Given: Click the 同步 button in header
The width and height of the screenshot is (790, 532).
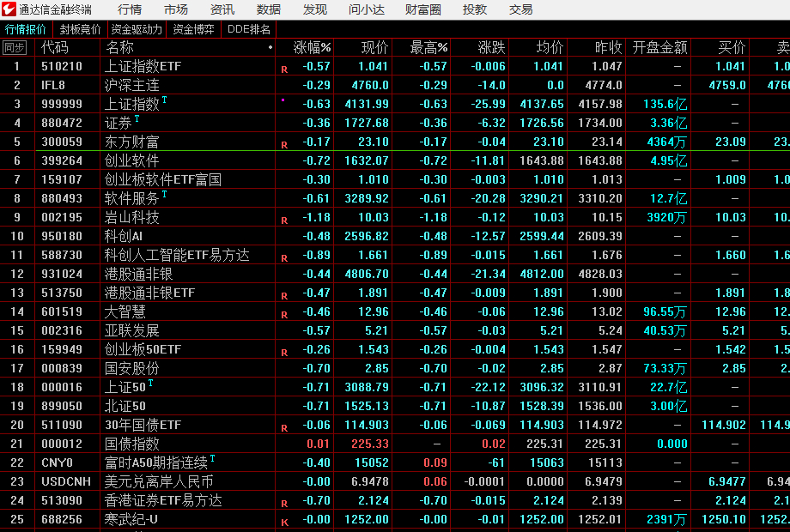Looking at the screenshot, I should [x=14, y=48].
